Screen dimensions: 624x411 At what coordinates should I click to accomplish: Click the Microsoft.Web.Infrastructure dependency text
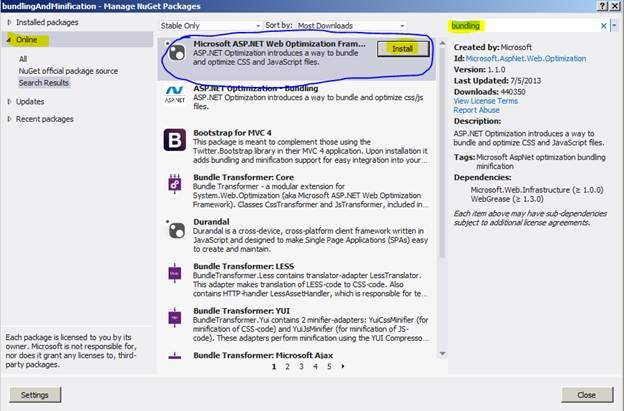pos(537,190)
